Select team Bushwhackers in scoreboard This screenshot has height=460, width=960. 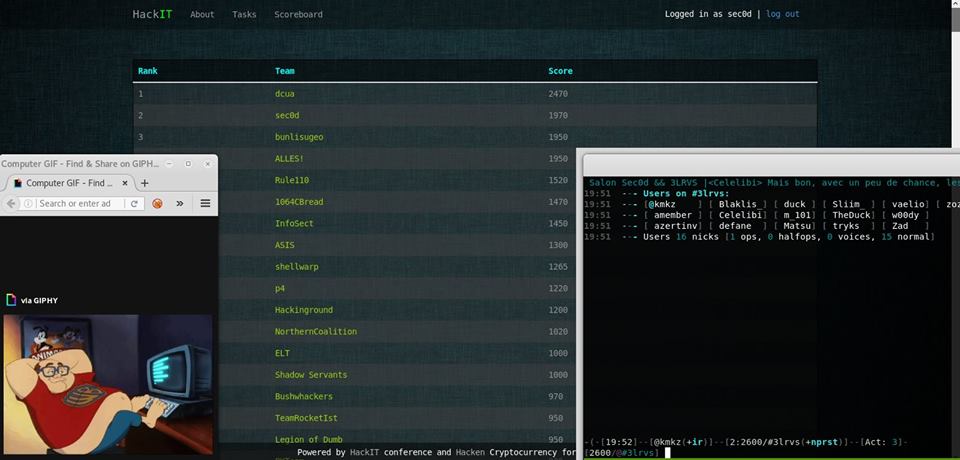(x=304, y=396)
